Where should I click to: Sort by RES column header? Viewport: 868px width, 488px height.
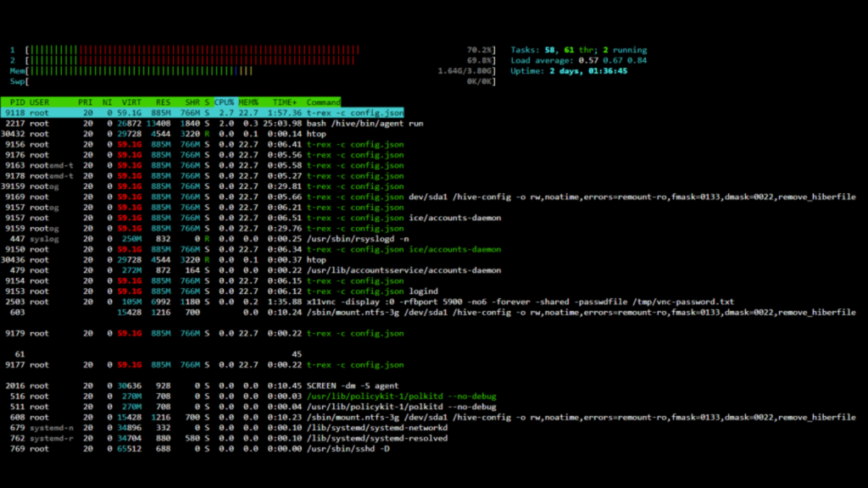pos(163,103)
